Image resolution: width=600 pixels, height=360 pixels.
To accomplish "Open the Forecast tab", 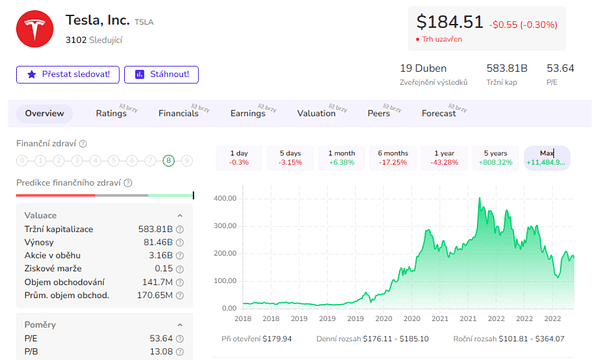I will point(439,114).
